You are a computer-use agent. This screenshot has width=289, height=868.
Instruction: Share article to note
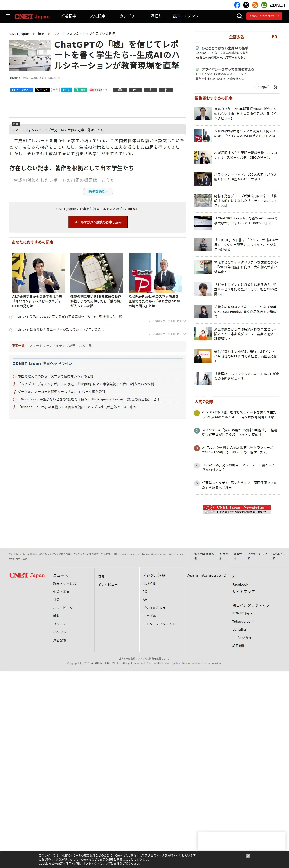(80, 90)
